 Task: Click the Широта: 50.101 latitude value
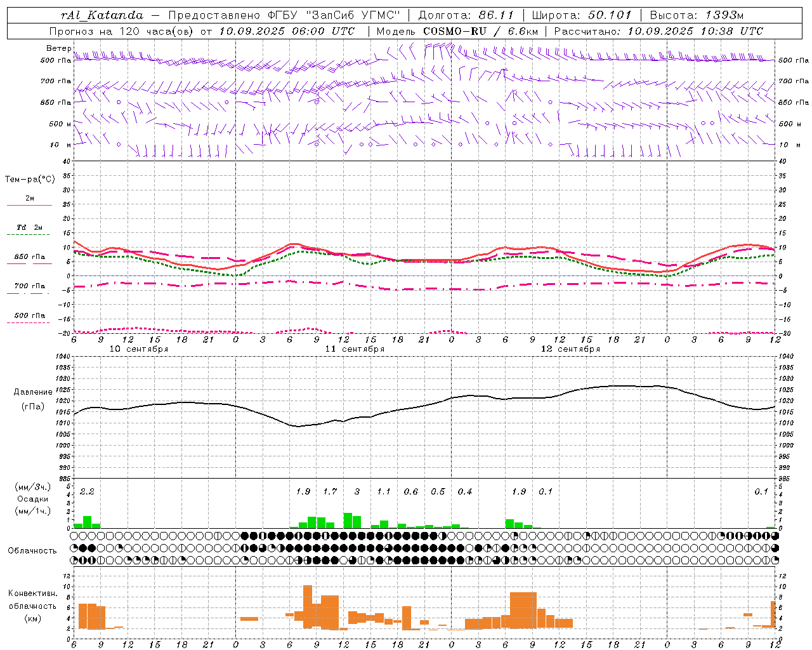tap(582, 15)
